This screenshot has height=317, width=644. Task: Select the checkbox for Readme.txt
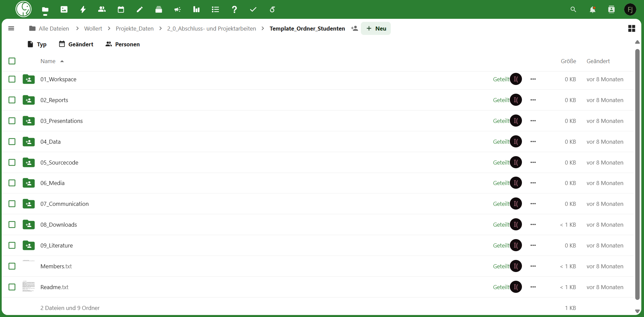pos(12,287)
